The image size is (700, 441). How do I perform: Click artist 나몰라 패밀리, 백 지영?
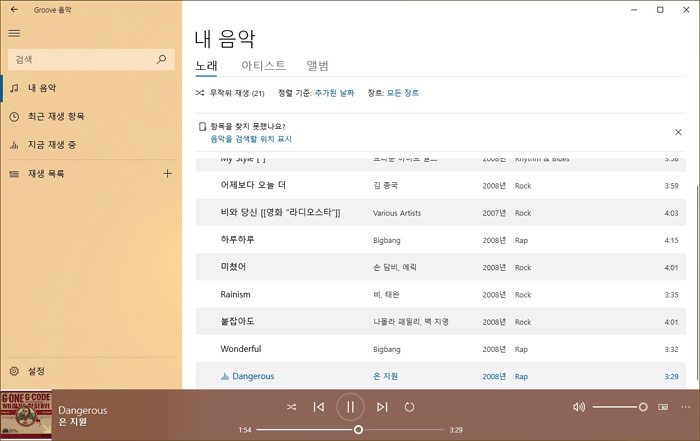(x=411, y=322)
